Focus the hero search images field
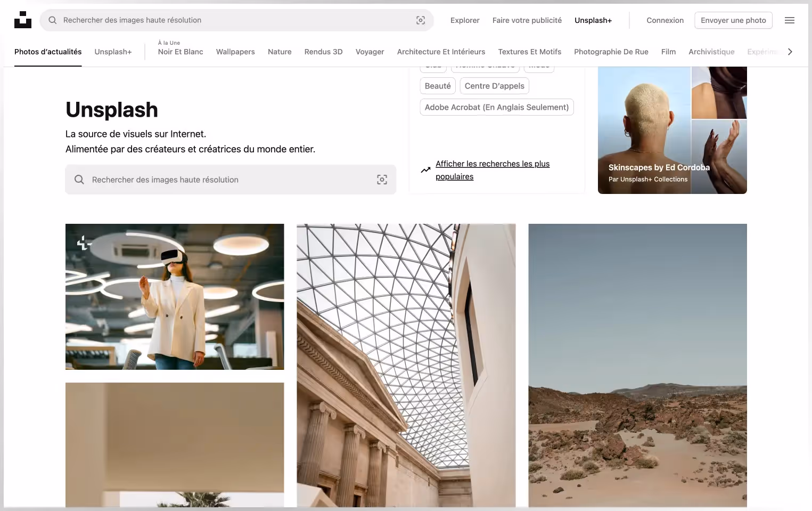Image resolution: width=812 pixels, height=511 pixels. point(231,180)
